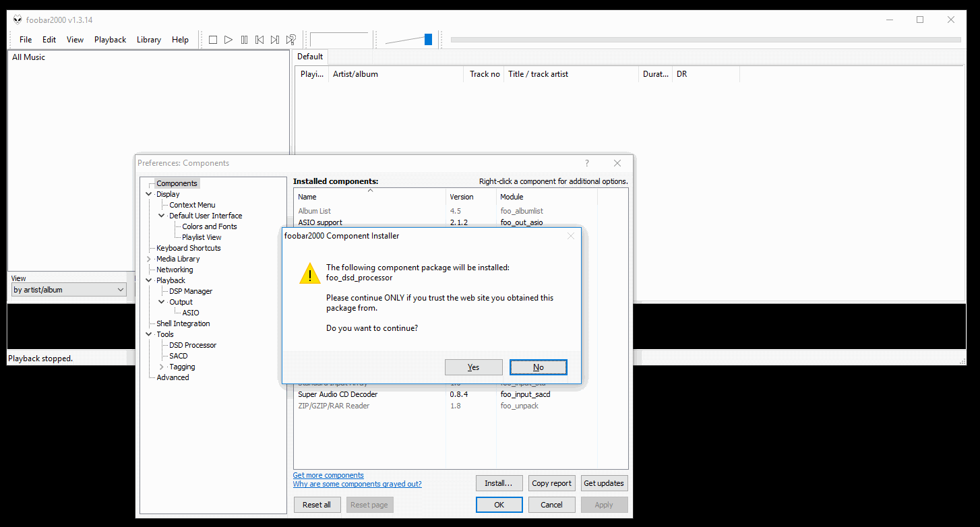The image size is (980, 527).
Task: Click the Stop playback button in toolbar
Action: (213, 40)
